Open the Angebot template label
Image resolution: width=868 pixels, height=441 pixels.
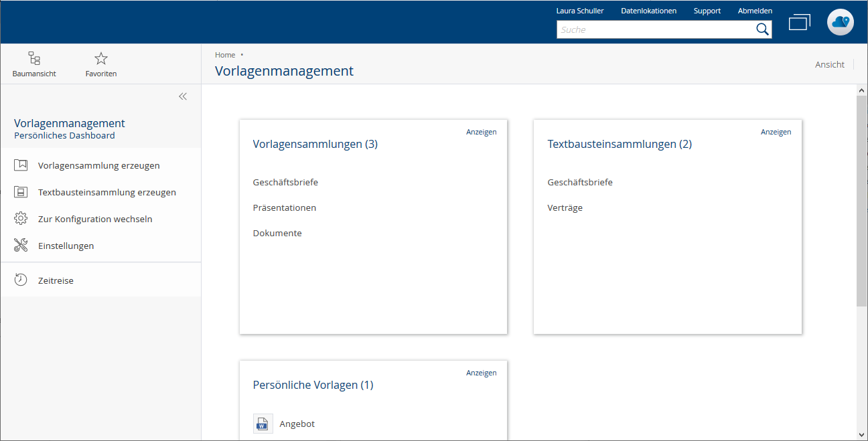click(297, 424)
